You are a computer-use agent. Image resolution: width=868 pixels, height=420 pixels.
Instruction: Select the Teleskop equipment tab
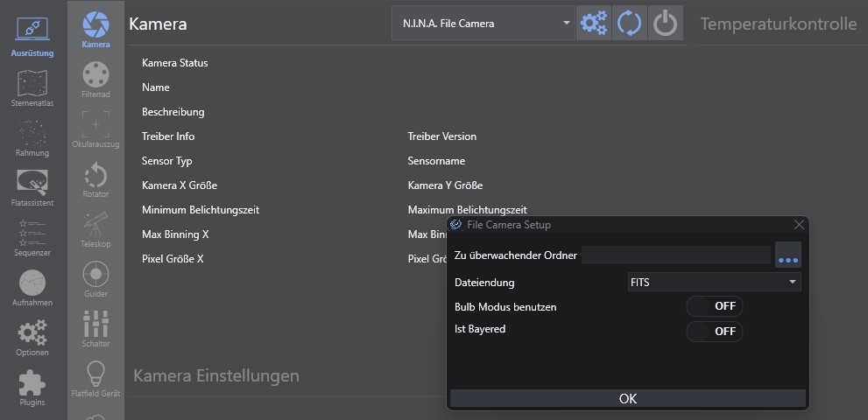click(x=95, y=229)
